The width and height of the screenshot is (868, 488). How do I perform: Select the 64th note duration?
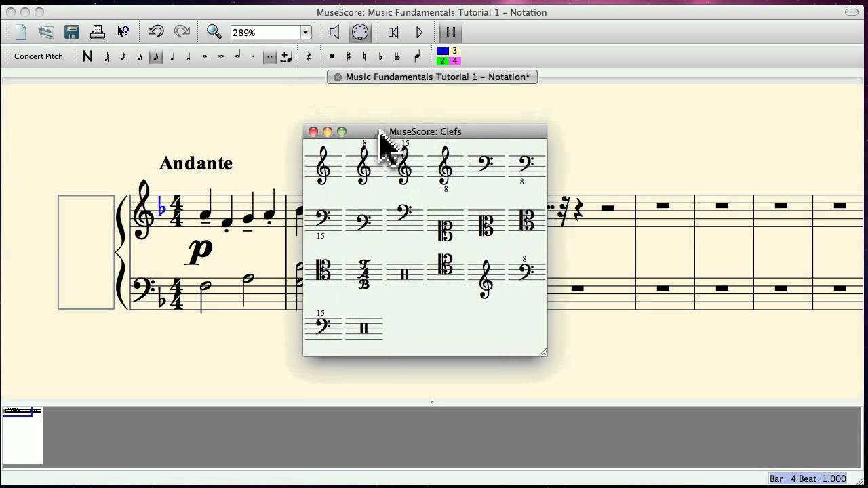pyautogui.click(x=107, y=57)
